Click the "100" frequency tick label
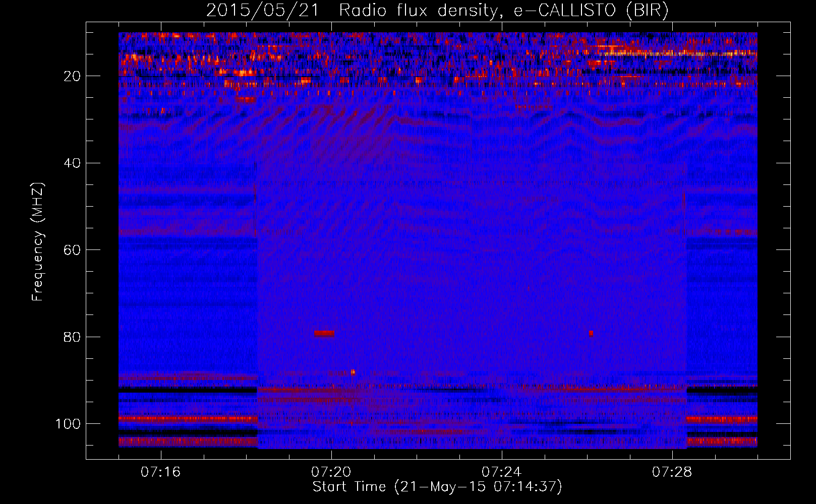816x504 pixels. (x=68, y=424)
